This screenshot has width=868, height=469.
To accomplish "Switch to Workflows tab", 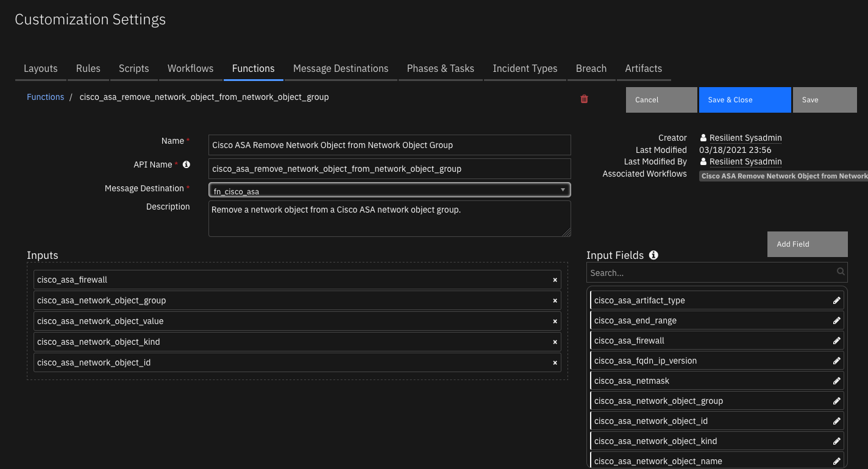I will 191,68.
